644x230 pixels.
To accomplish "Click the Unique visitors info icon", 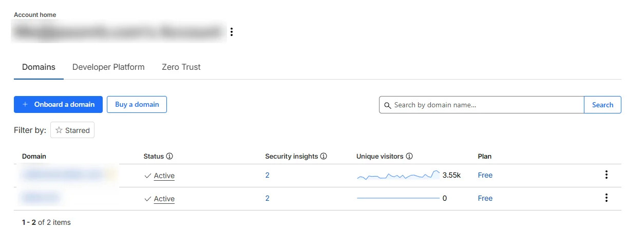I will pyautogui.click(x=409, y=156).
